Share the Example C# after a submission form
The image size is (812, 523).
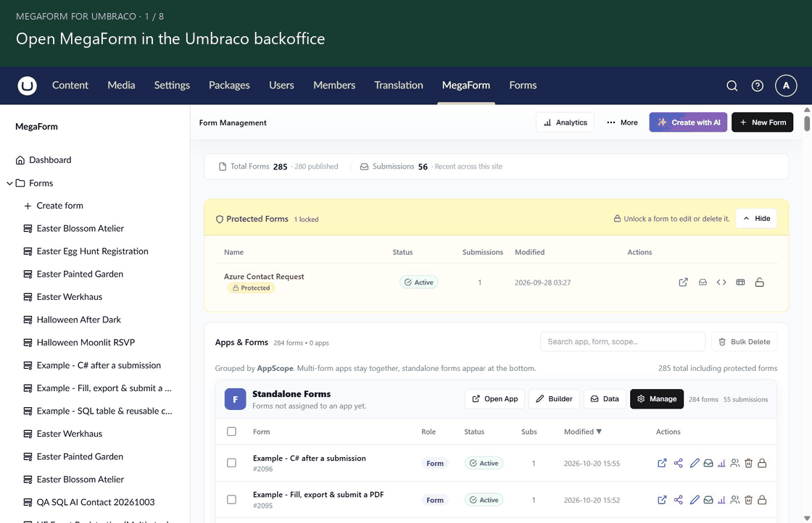point(679,463)
